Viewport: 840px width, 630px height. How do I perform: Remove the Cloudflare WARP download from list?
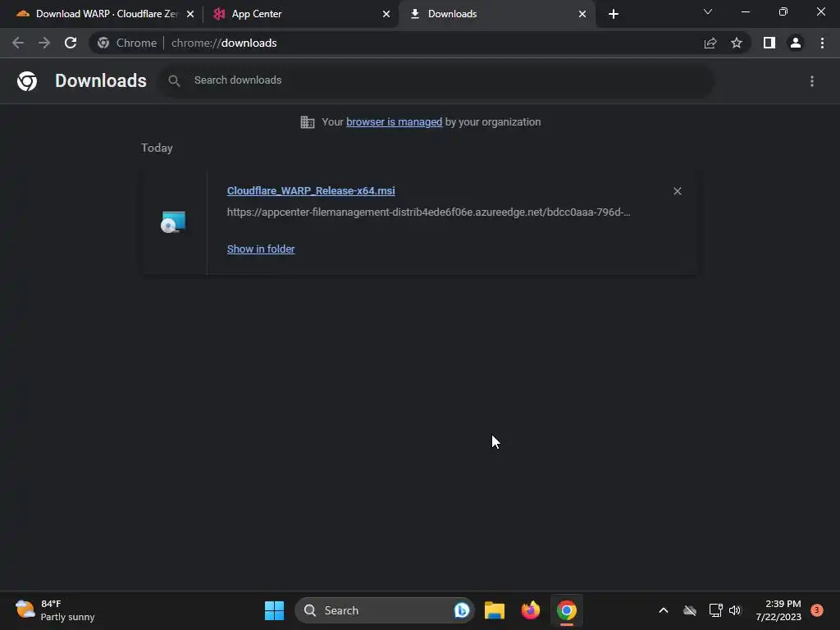(x=677, y=191)
